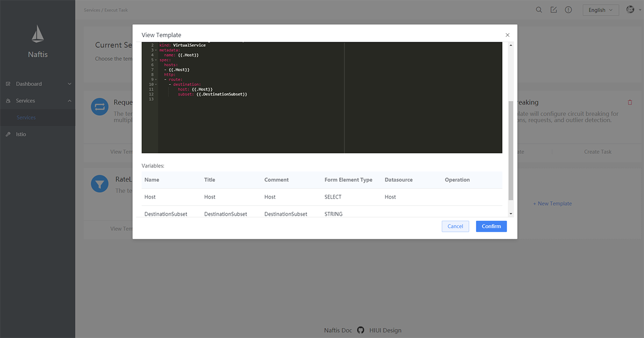Select the Request Routing circular arrows icon
Image resolution: width=644 pixels, height=338 pixels.
(99, 106)
